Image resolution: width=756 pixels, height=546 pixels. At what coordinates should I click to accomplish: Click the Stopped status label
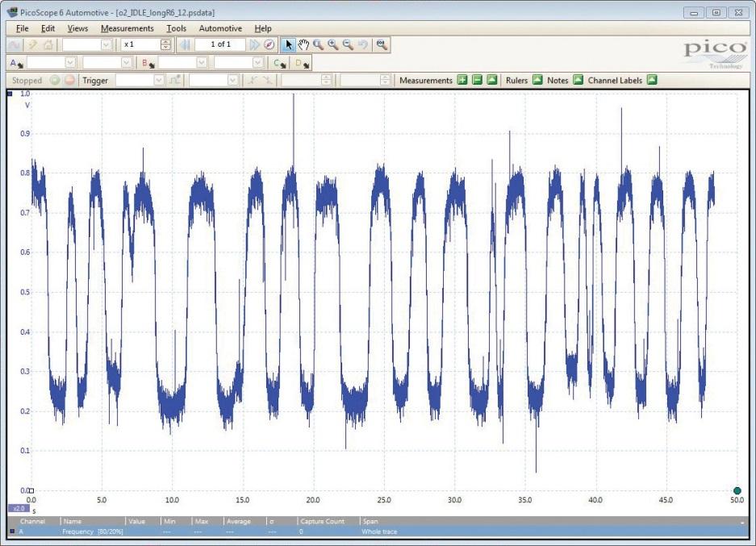27,81
